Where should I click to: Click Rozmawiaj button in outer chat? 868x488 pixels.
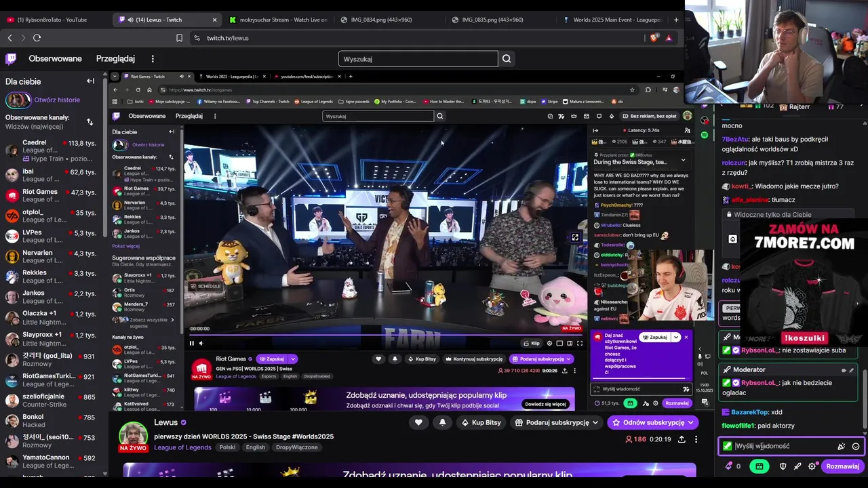point(842,466)
